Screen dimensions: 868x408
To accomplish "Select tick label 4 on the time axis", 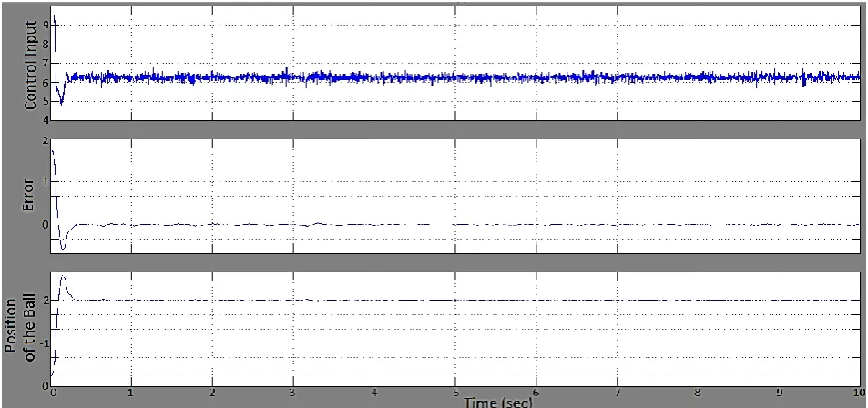I will 374,393.
